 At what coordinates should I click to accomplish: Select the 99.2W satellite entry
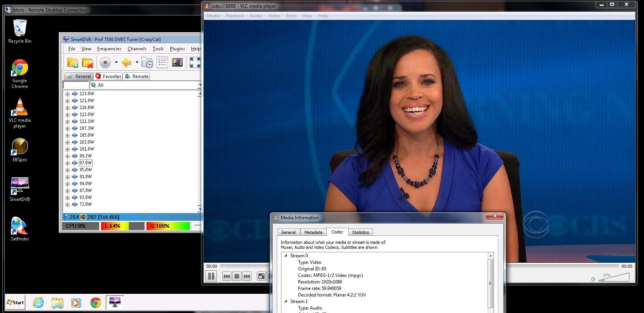click(x=86, y=156)
